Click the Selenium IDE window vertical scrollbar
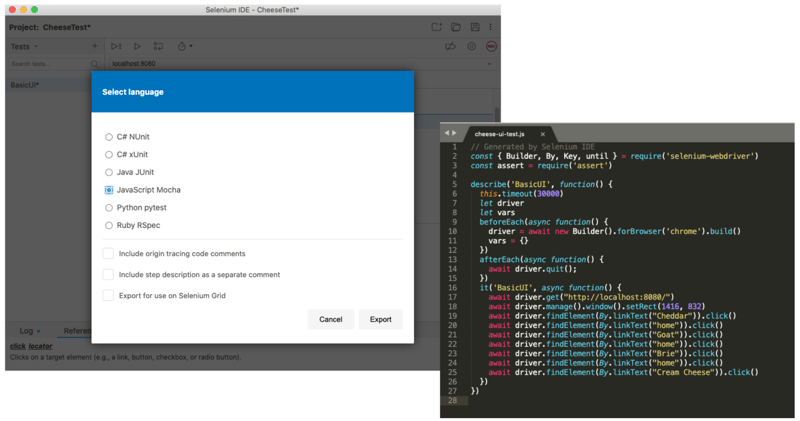 pyautogui.click(x=496, y=113)
